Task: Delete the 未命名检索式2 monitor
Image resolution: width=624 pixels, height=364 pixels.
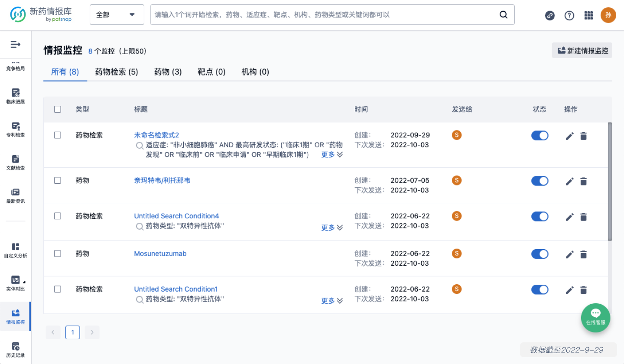Action: 584,136
